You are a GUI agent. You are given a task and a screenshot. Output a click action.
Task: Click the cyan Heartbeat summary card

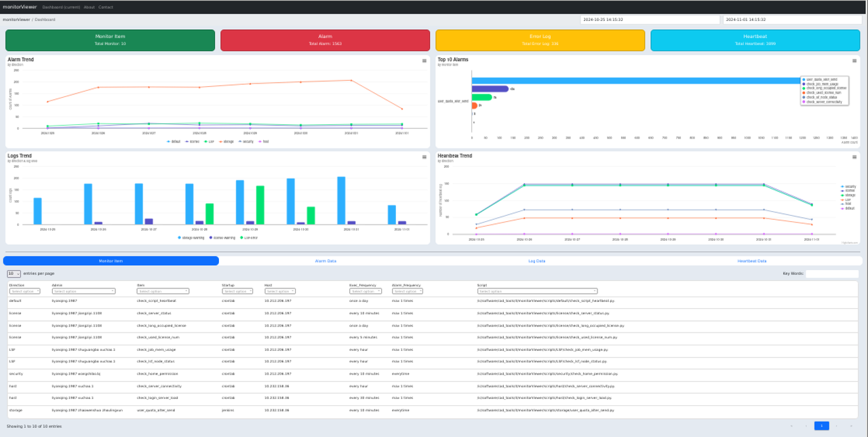point(755,40)
